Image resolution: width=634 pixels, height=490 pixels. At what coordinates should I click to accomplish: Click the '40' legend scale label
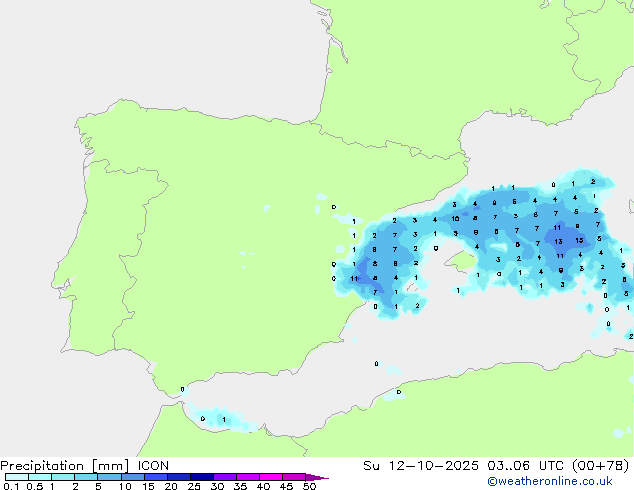(x=263, y=486)
